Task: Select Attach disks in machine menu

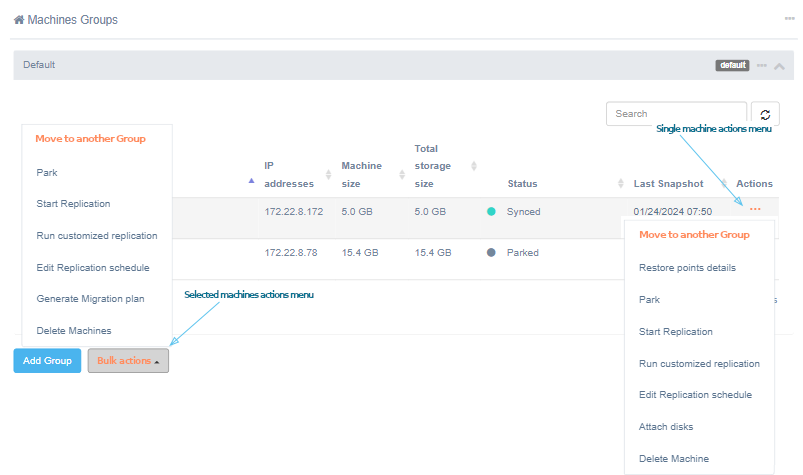Action: (x=666, y=427)
